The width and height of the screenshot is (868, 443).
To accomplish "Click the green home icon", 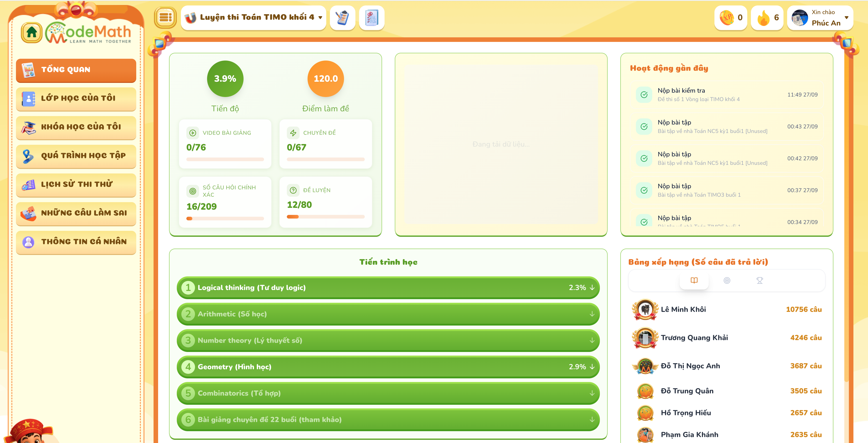I will pyautogui.click(x=32, y=33).
